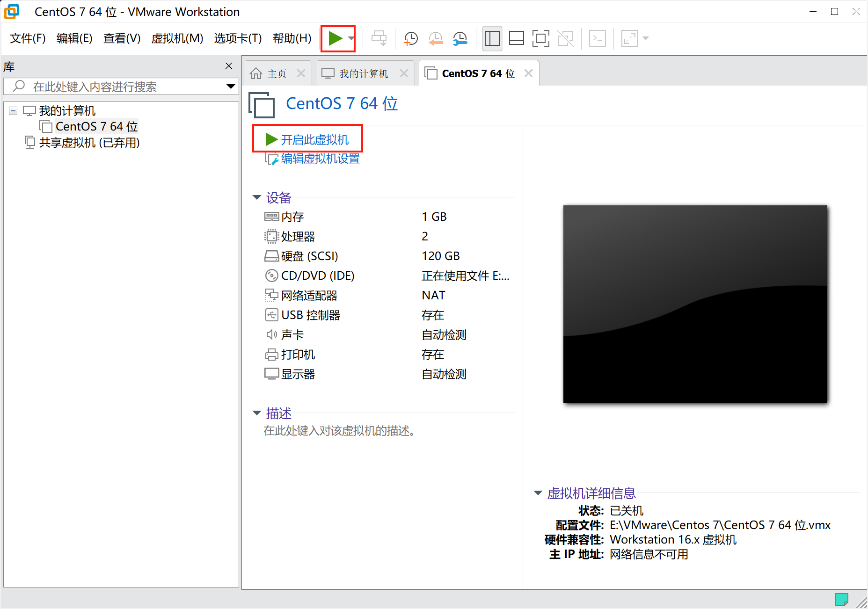Image resolution: width=868 pixels, height=609 pixels.
Task: Switch to the 主页 tab
Action: click(277, 73)
